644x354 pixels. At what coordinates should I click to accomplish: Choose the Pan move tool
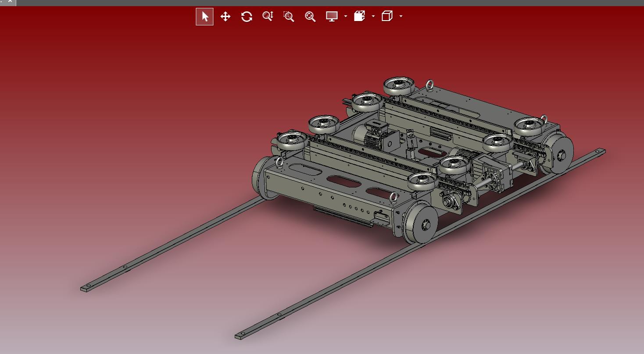click(x=225, y=17)
